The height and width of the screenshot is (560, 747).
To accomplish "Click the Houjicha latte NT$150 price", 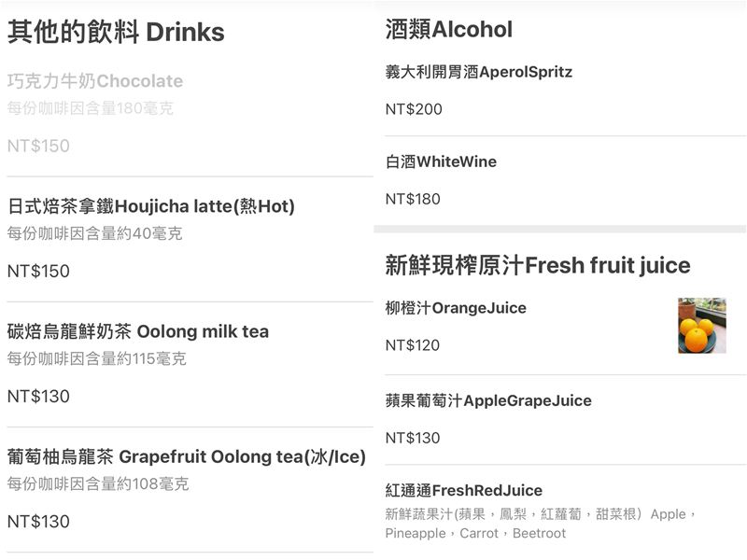I will pyautogui.click(x=38, y=272).
